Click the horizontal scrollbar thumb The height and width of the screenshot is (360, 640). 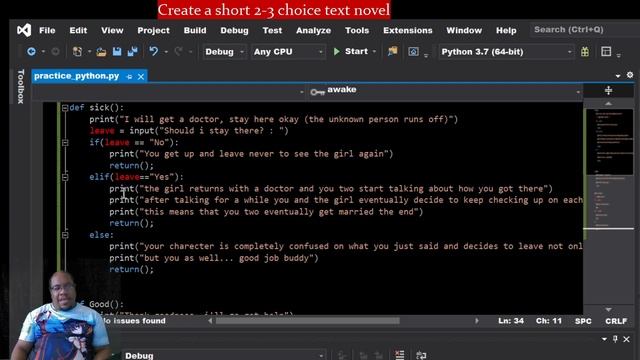pos(307,321)
